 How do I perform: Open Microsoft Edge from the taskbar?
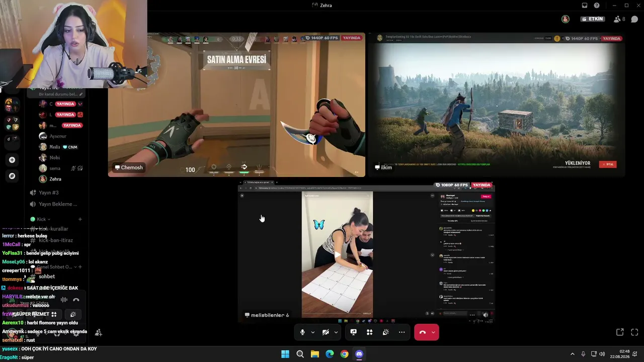[x=330, y=354]
